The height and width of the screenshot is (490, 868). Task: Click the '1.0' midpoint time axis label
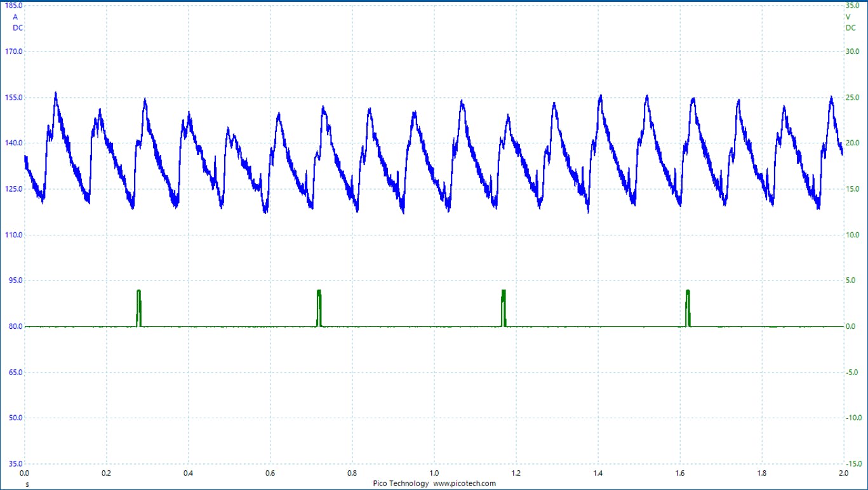[x=434, y=473]
